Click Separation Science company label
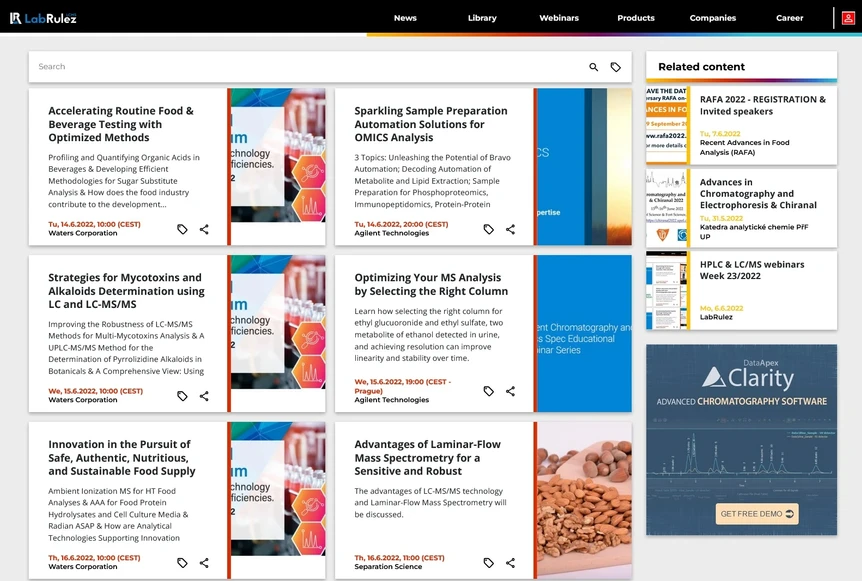This screenshot has height=581, width=862. click(x=388, y=567)
